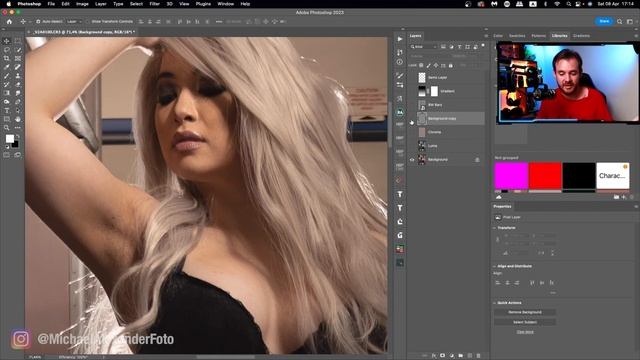The image size is (640, 360).
Task: Toggle the layer filter on/off switch
Action: coord(483,46)
